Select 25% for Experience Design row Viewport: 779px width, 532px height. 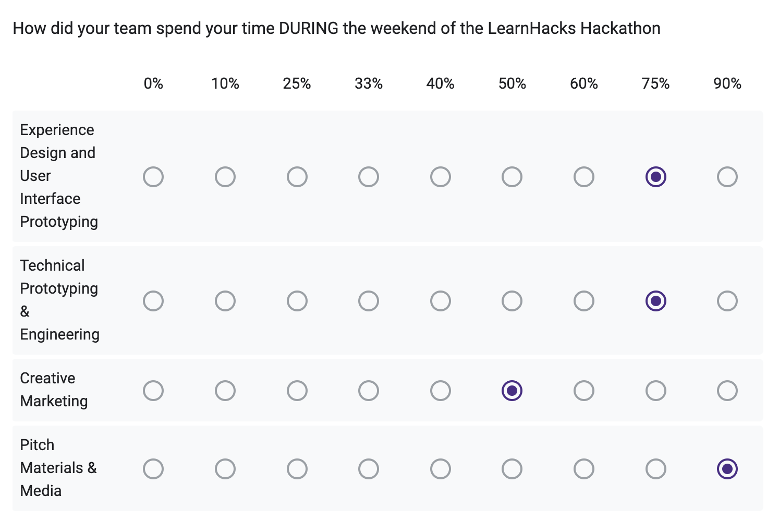point(297,177)
